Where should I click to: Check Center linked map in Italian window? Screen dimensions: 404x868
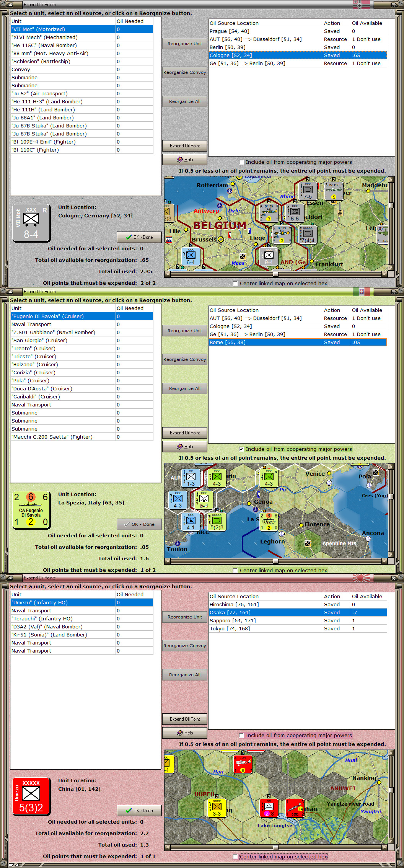coord(235,571)
